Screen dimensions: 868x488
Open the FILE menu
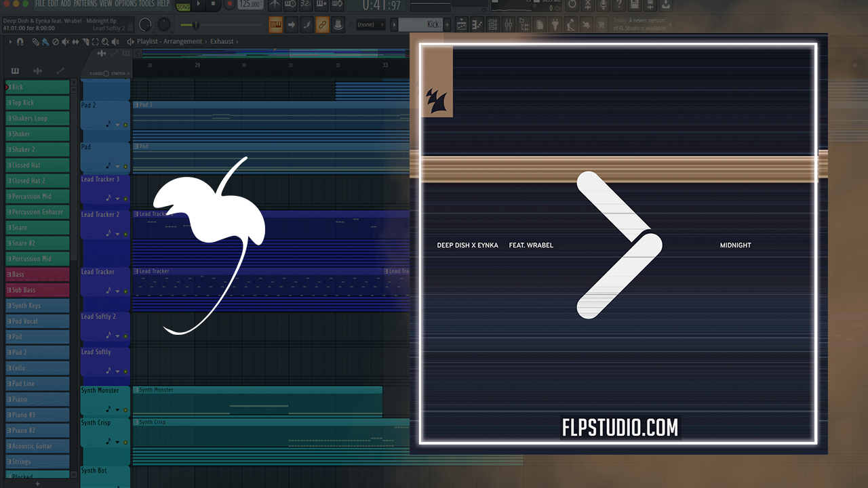tap(40, 3)
